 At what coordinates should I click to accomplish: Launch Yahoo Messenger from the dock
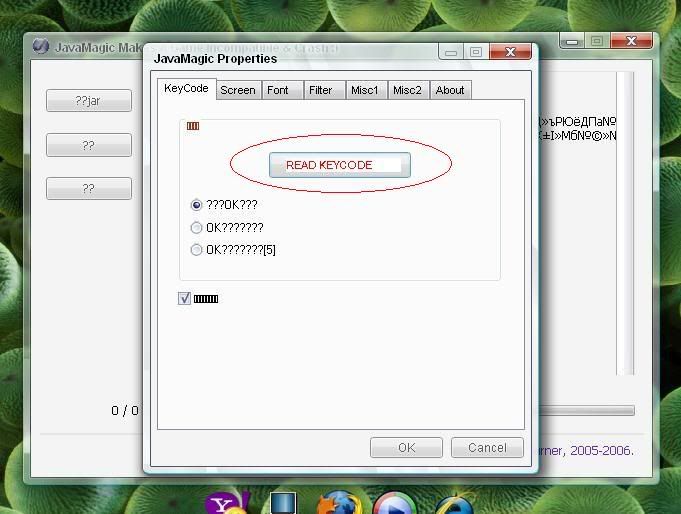pos(227,503)
